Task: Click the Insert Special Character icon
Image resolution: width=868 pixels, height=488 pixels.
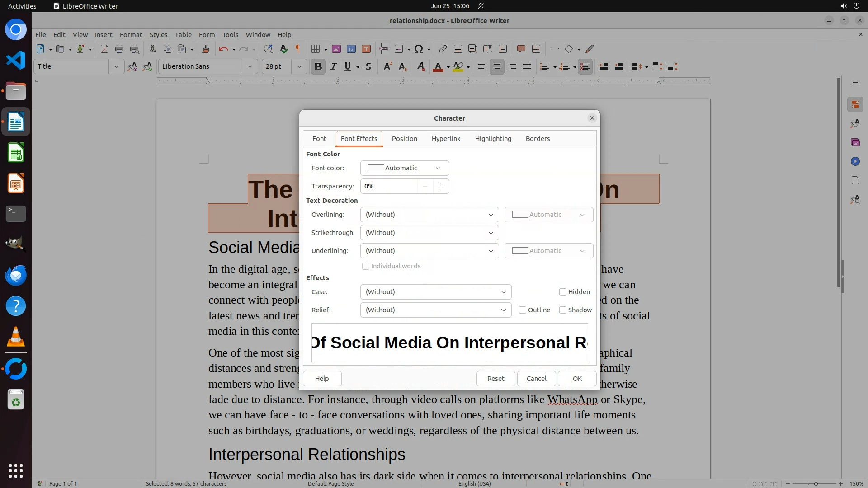Action: coord(419,49)
